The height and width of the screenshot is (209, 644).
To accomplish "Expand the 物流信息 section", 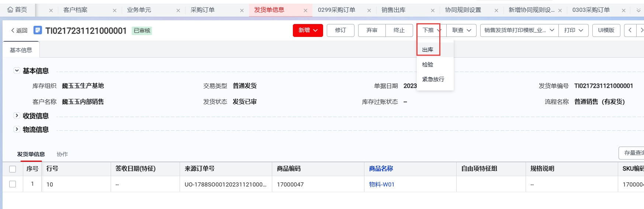I will click(x=17, y=129).
